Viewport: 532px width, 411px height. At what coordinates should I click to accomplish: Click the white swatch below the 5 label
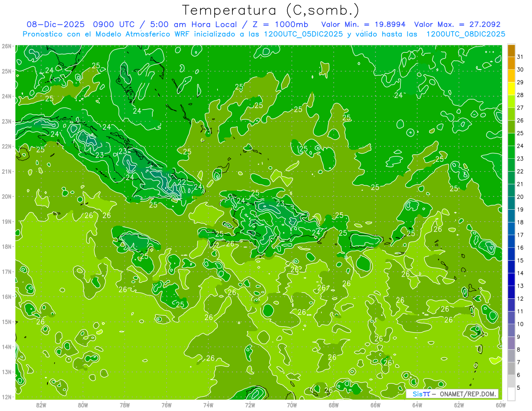pyautogui.click(x=511, y=394)
